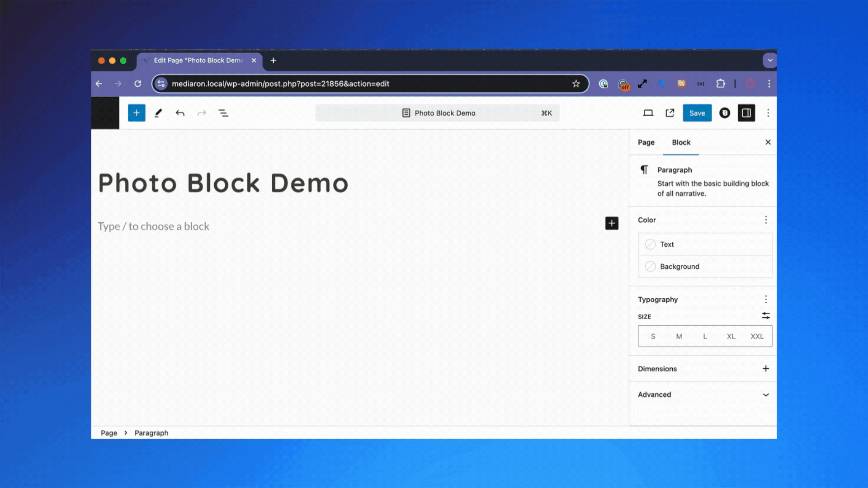Open Typography options three-dot menu
Viewport: 868px width, 488px height.
point(766,300)
